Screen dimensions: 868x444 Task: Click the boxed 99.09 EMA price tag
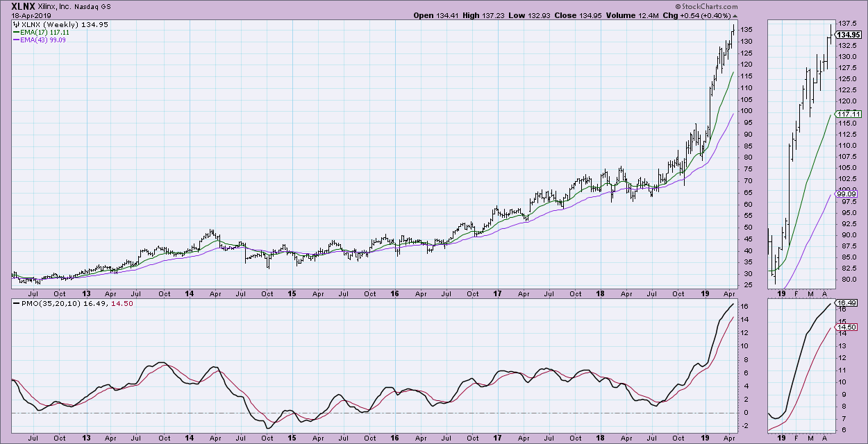pos(844,195)
